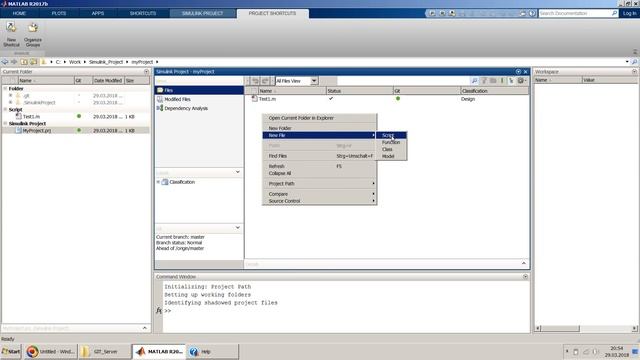
Task: Select the SIMULINK PROJECT tab
Action: (x=202, y=13)
